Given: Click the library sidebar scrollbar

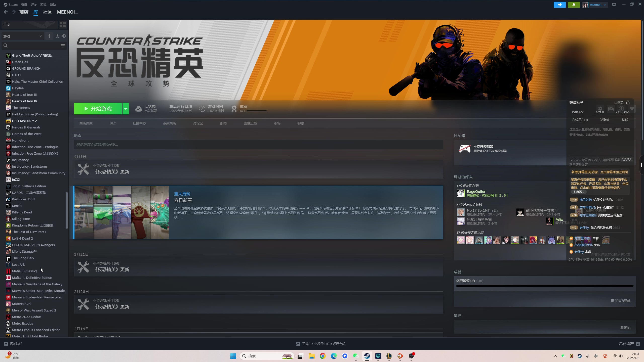Looking at the screenshot, I should (x=67, y=210).
